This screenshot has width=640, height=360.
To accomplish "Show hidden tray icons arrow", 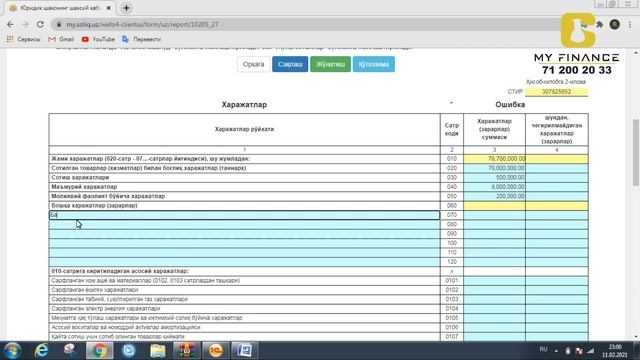I will (556, 351).
